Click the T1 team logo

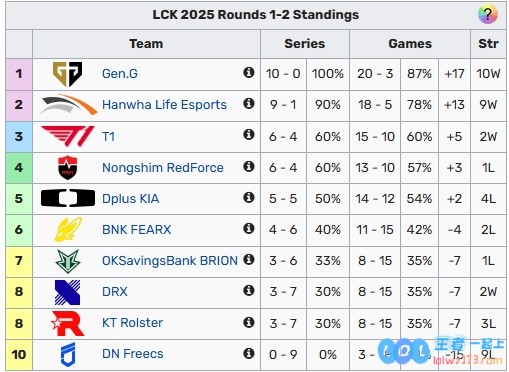tap(68, 136)
